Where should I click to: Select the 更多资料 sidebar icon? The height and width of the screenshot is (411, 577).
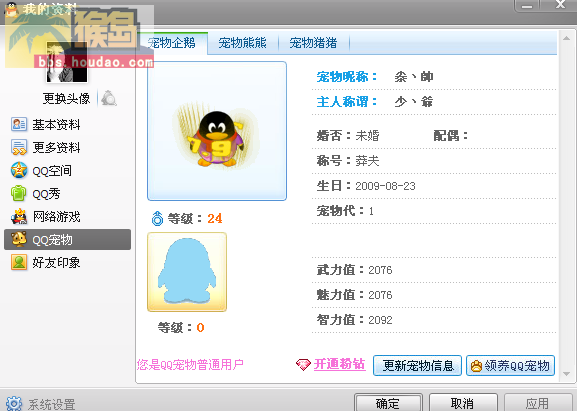(x=19, y=147)
